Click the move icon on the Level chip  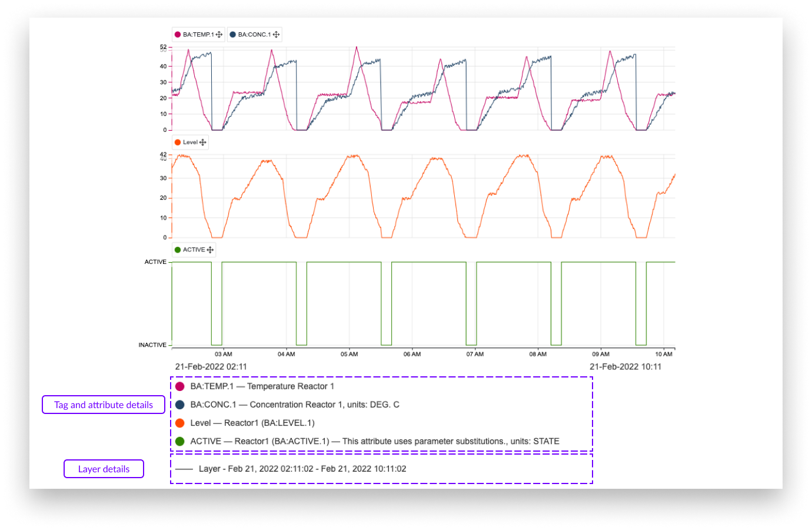tap(203, 143)
